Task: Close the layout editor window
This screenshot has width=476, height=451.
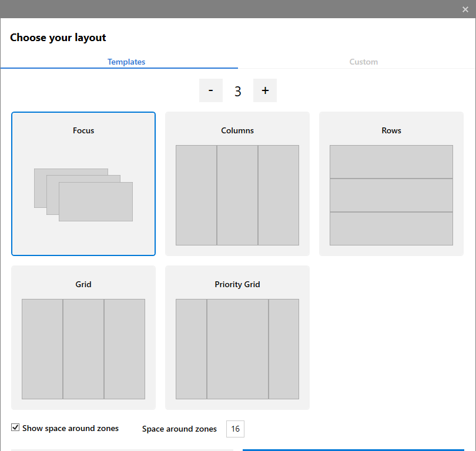Action: [x=465, y=9]
